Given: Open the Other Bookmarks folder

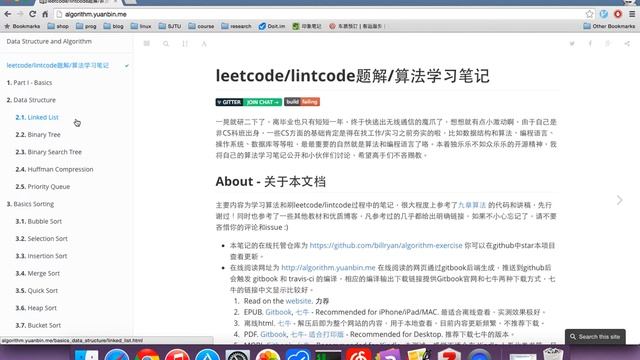Looking at the screenshot, I should pos(609,26).
